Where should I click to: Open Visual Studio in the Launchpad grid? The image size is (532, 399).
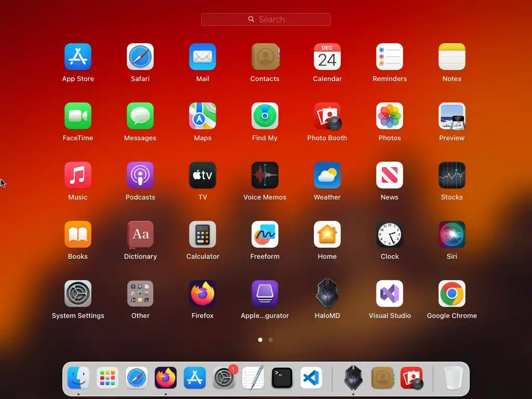tap(390, 294)
